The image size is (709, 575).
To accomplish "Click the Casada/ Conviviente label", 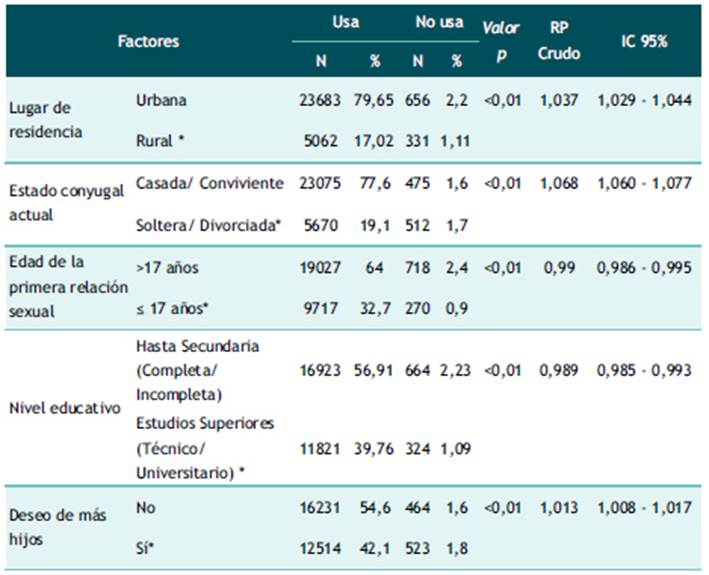I will (210, 183).
